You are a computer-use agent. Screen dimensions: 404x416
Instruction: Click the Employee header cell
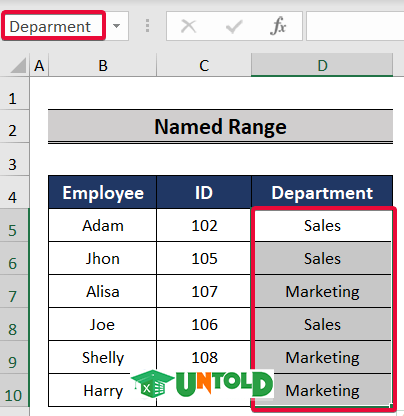(103, 192)
